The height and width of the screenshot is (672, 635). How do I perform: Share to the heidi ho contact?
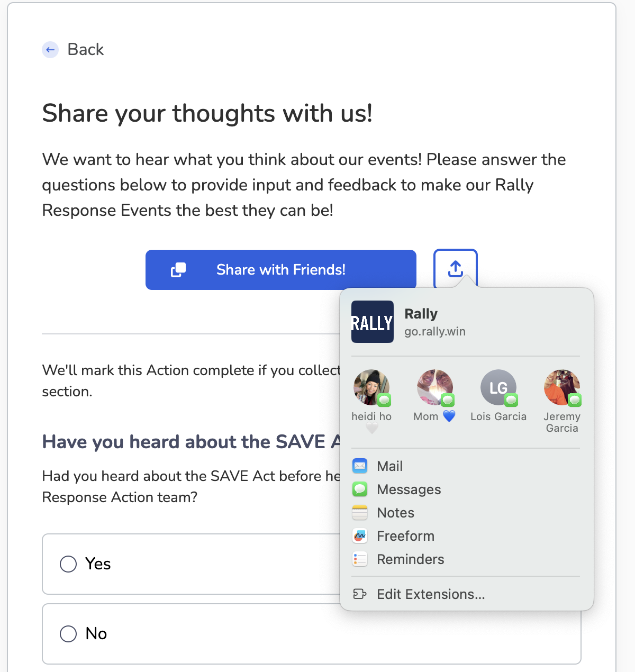[x=371, y=388]
